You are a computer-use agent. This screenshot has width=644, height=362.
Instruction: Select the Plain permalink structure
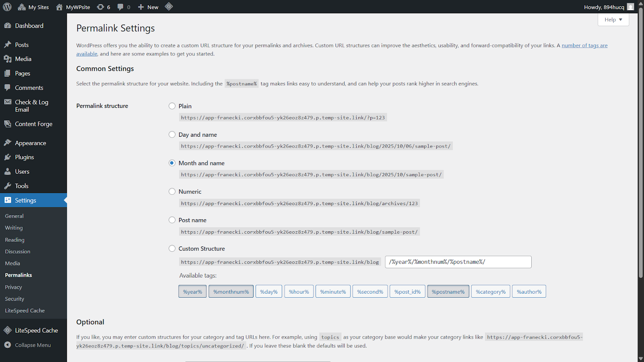(x=172, y=106)
